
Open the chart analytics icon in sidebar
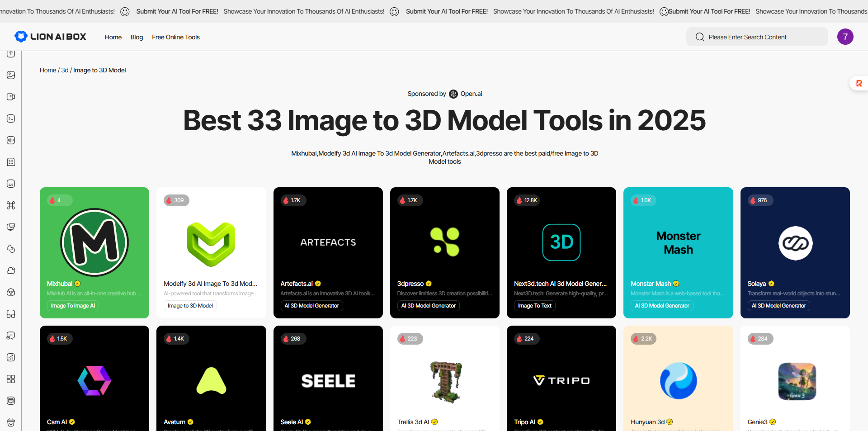[11, 357]
